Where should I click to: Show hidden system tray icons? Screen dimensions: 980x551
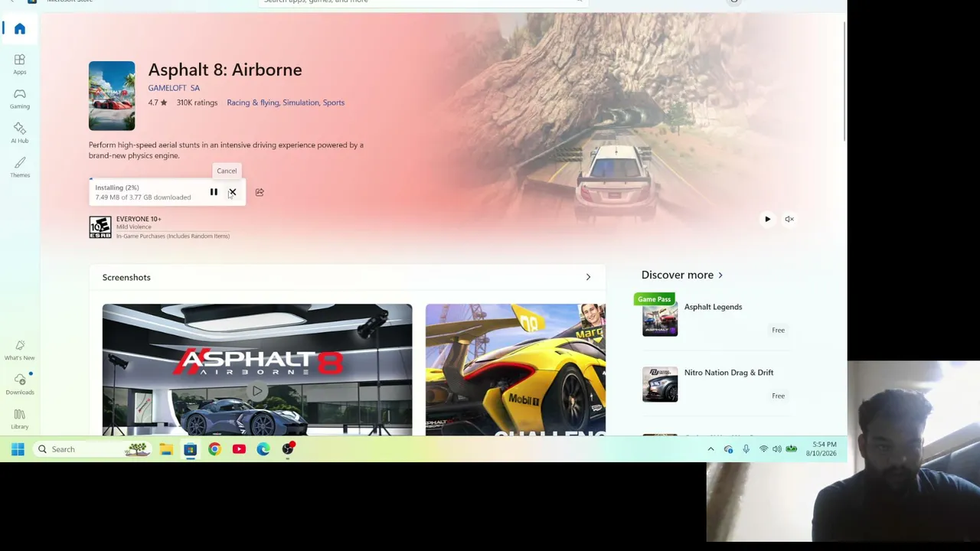[710, 449]
